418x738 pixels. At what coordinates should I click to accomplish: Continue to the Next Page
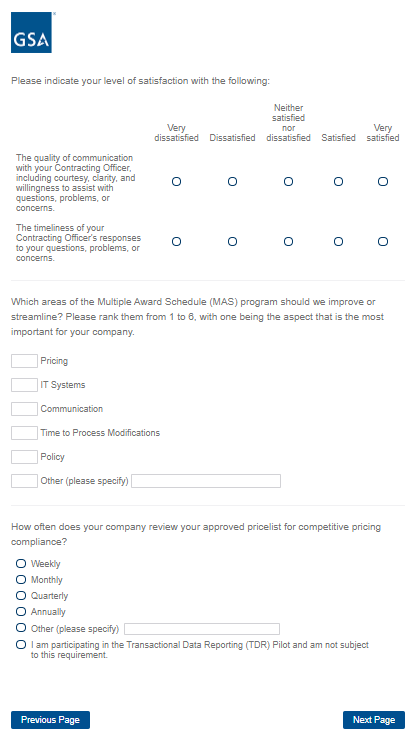[x=374, y=720]
